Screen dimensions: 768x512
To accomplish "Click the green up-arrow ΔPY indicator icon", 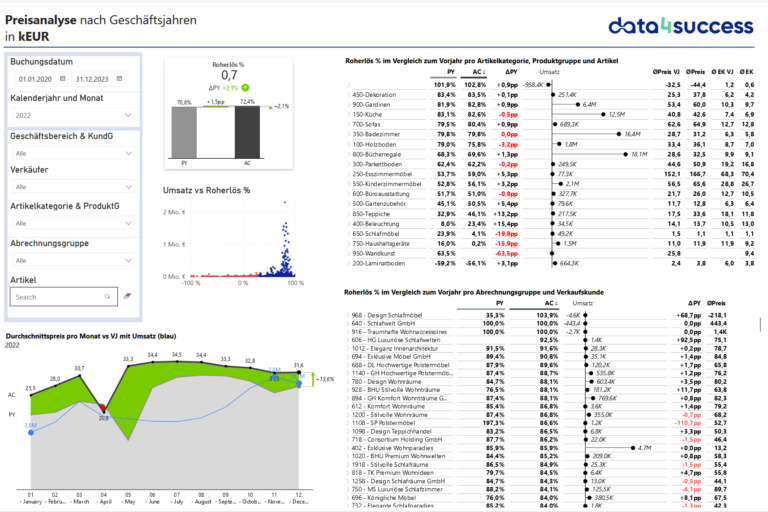I will (x=245, y=88).
